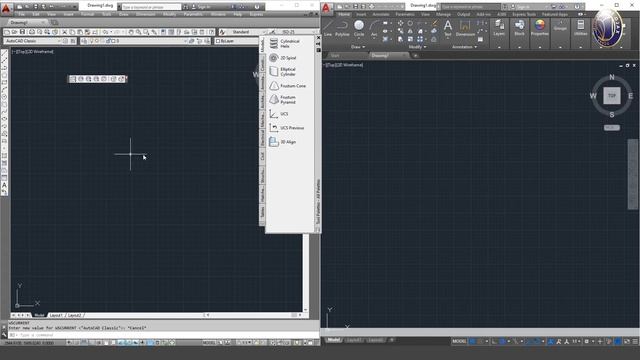
Task: Click the Move tool in Modify panel
Action: pyautogui.click(x=400, y=23)
